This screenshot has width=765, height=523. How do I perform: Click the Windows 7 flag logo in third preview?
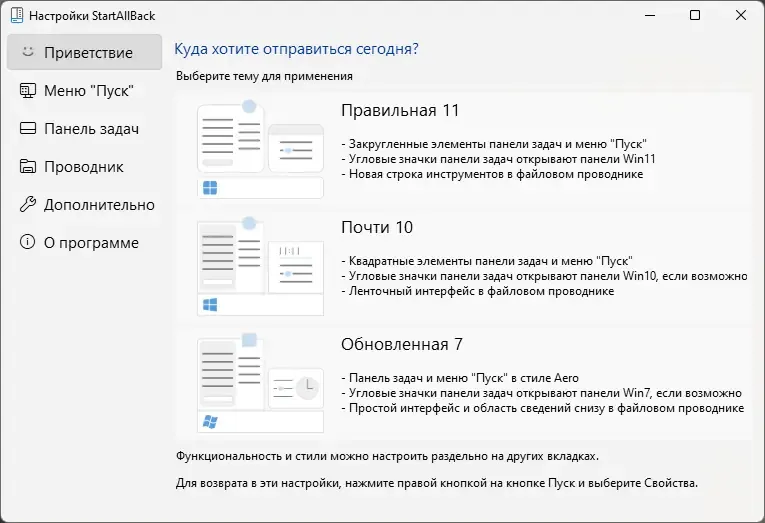[x=210, y=422]
